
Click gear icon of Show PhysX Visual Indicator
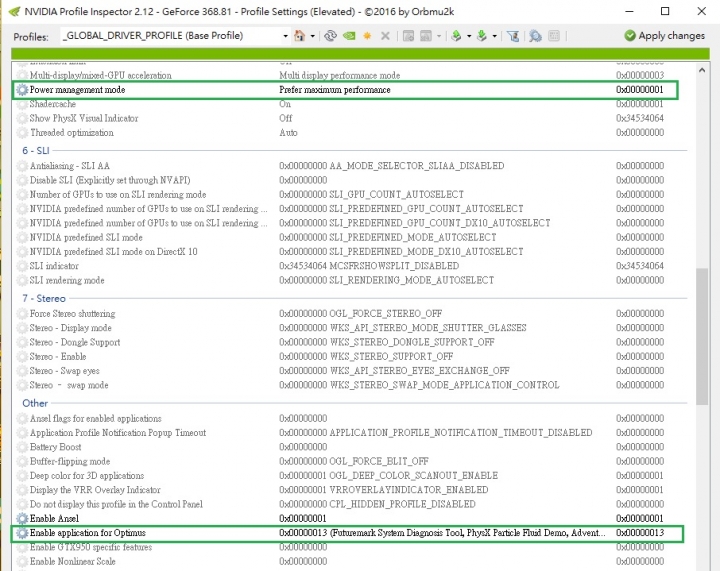pyautogui.click(x=22, y=118)
